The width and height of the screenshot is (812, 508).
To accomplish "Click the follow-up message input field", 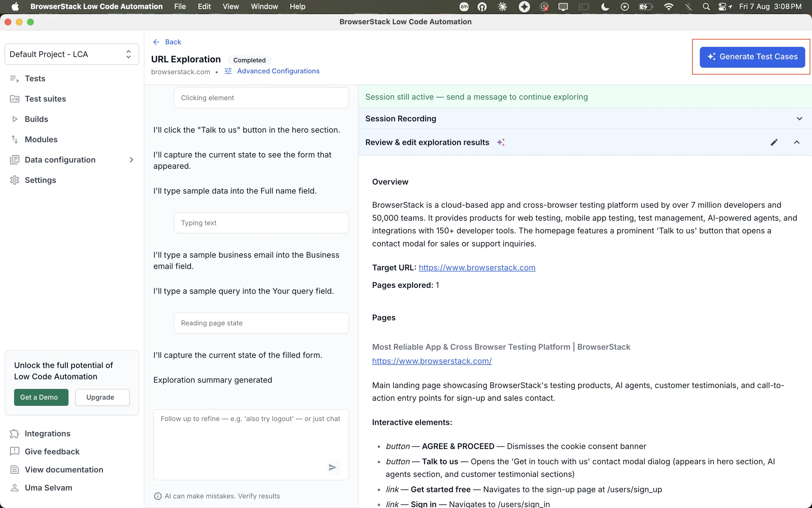I will click(x=251, y=444).
